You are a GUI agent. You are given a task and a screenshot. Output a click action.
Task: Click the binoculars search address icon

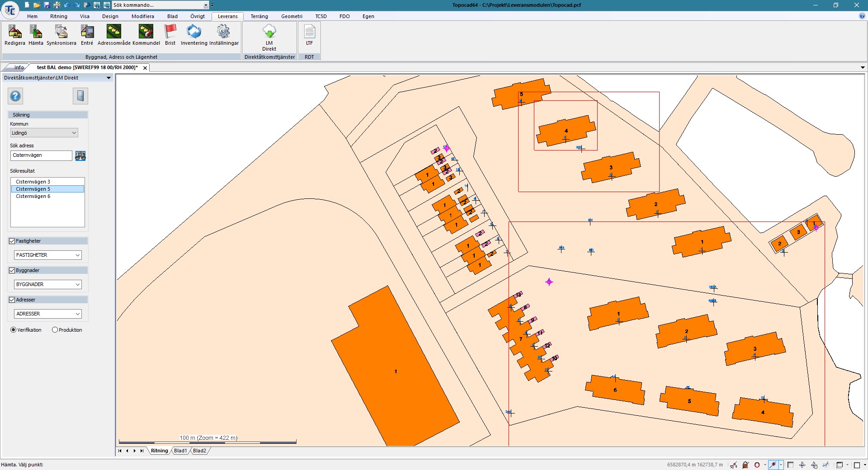pos(80,156)
